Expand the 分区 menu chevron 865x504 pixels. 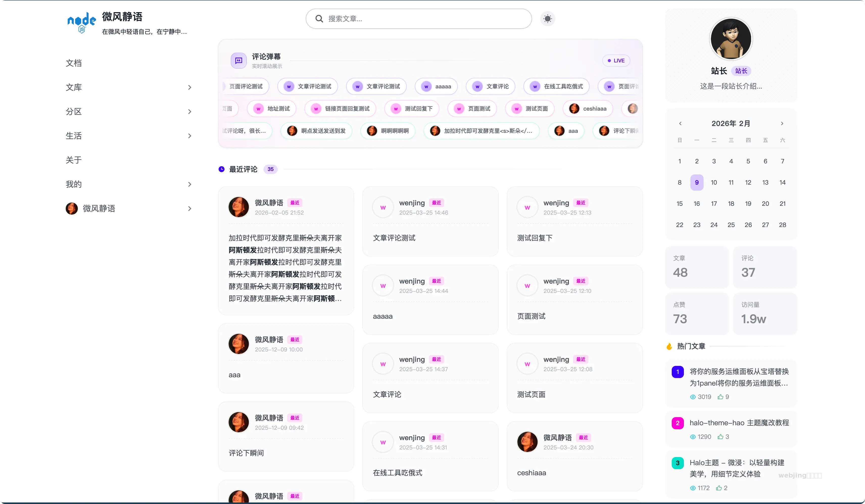[x=189, y=112]
